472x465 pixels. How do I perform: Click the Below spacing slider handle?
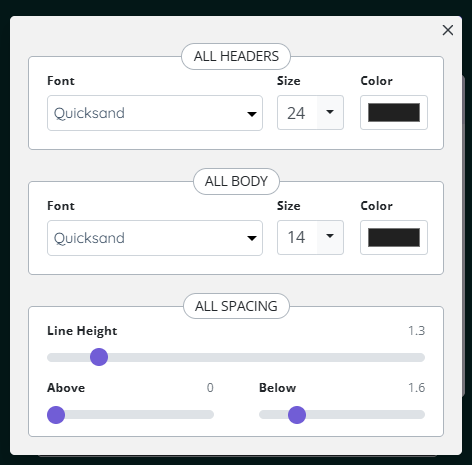click(297, 415)
